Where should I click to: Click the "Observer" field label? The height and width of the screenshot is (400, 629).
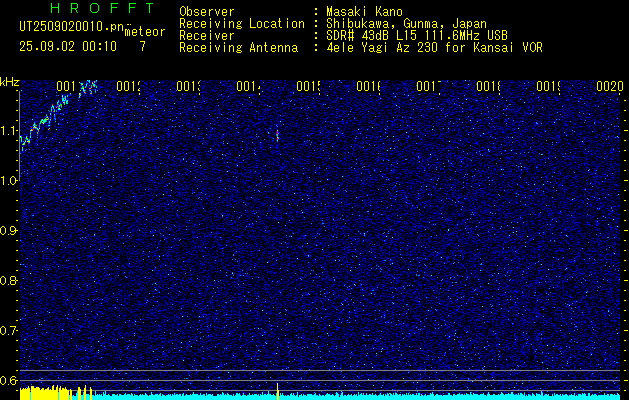[207, 12]
